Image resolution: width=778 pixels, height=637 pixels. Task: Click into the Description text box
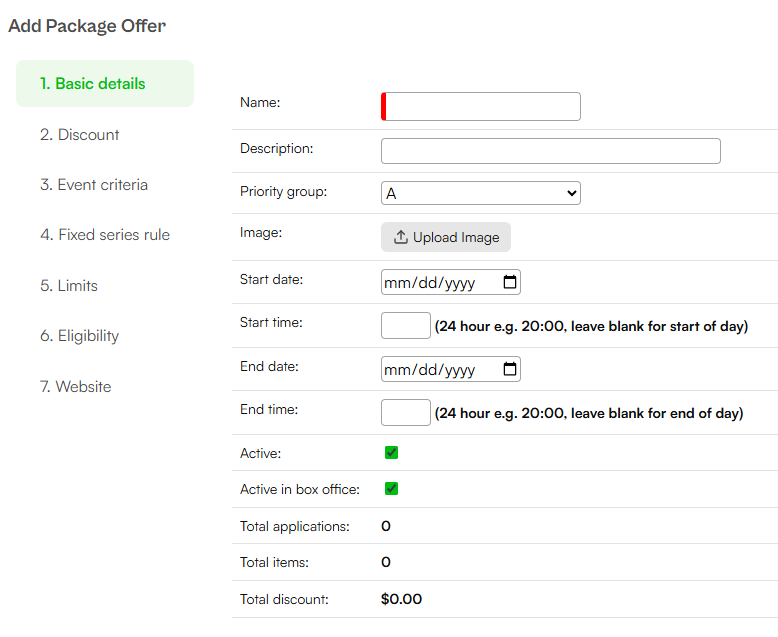tap(551, 151)
